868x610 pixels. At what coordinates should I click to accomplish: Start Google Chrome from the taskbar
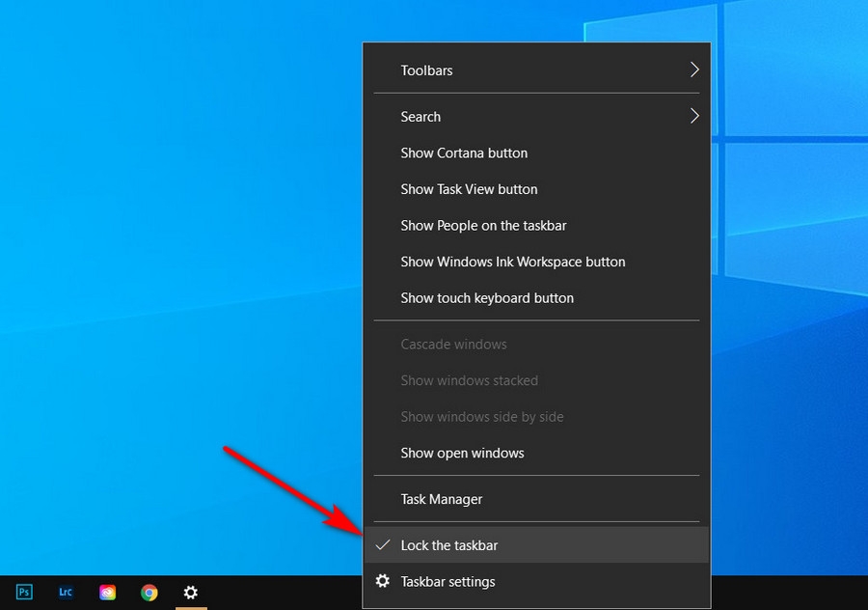149,592
